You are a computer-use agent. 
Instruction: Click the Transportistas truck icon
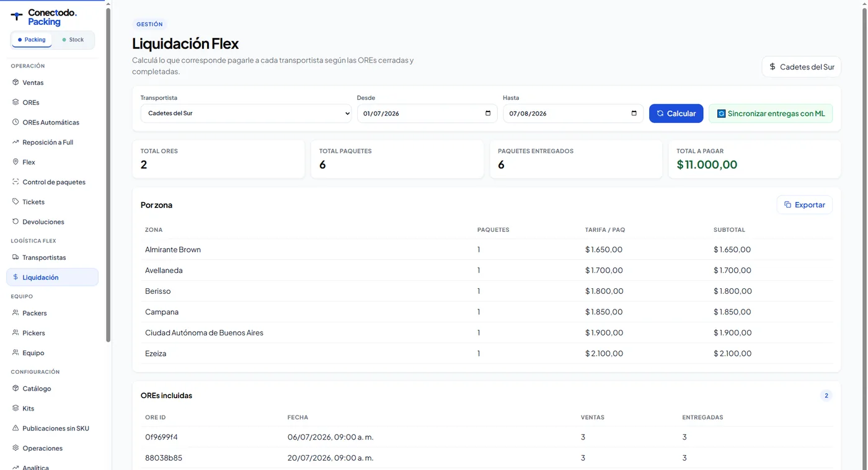[15, 257]
